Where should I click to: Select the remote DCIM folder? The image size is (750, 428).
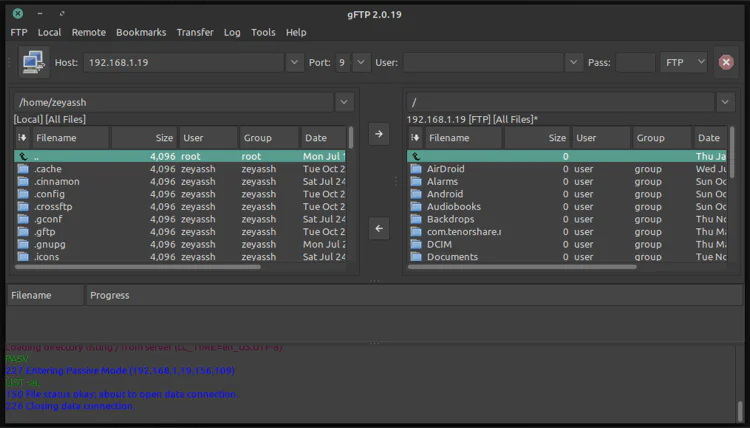click(439, 244)
